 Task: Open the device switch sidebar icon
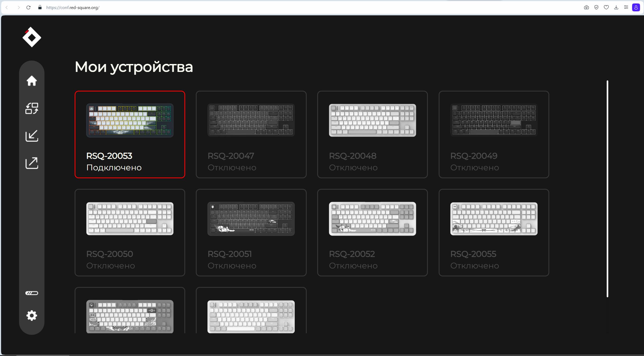(x=32, y=108)
